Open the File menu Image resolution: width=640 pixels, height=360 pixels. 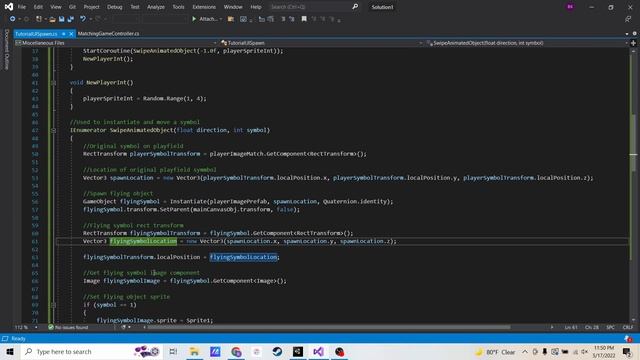click(x=22, y=7)
